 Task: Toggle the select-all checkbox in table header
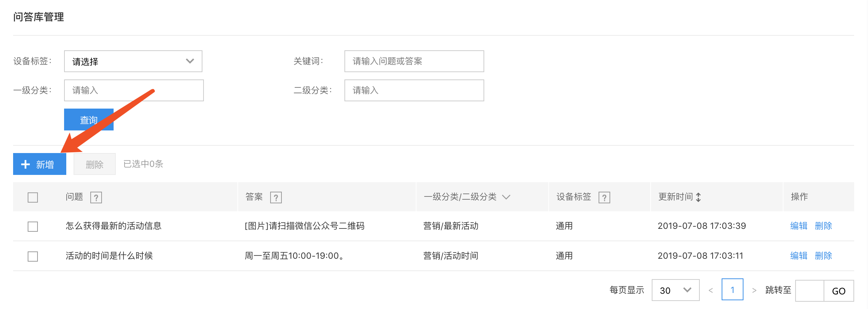click(33, 197)
